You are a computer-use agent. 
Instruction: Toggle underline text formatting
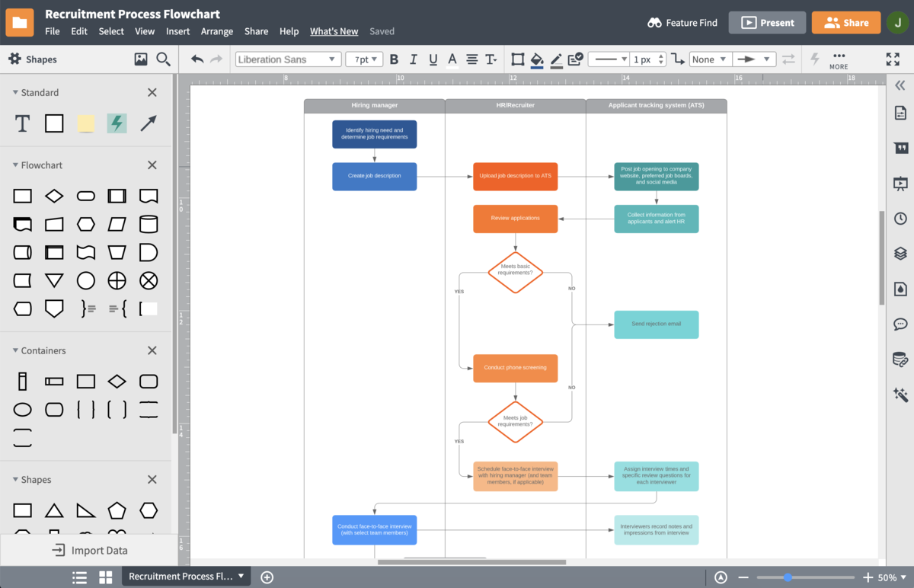click(x=433, y=59)
